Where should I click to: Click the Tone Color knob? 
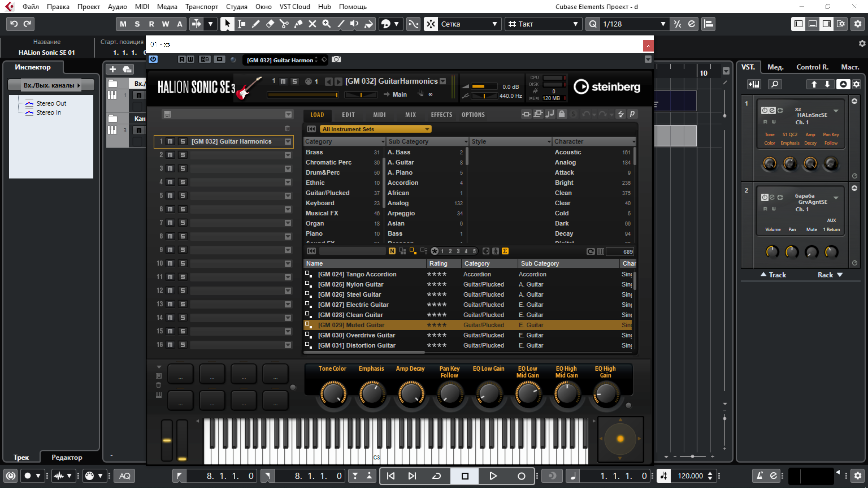tap(333, 393)
